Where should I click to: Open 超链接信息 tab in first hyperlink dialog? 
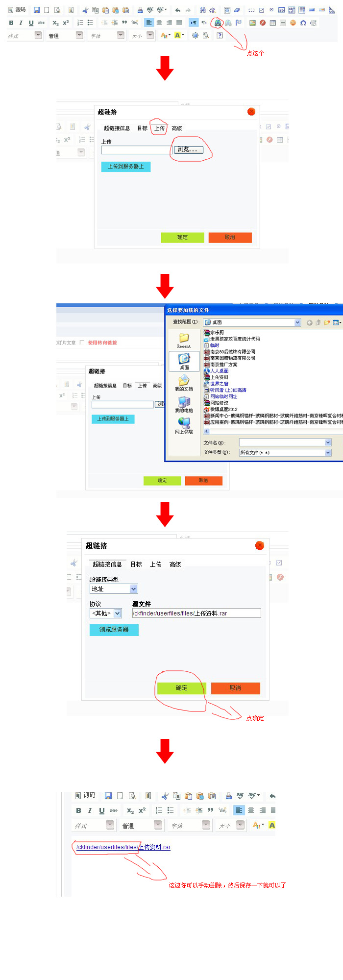click(x=117, y=128)
